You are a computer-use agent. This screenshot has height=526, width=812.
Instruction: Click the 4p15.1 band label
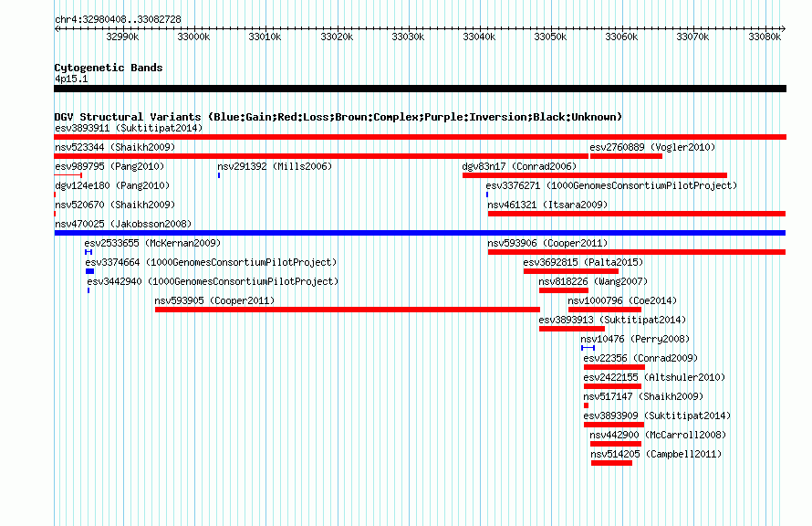71,79
